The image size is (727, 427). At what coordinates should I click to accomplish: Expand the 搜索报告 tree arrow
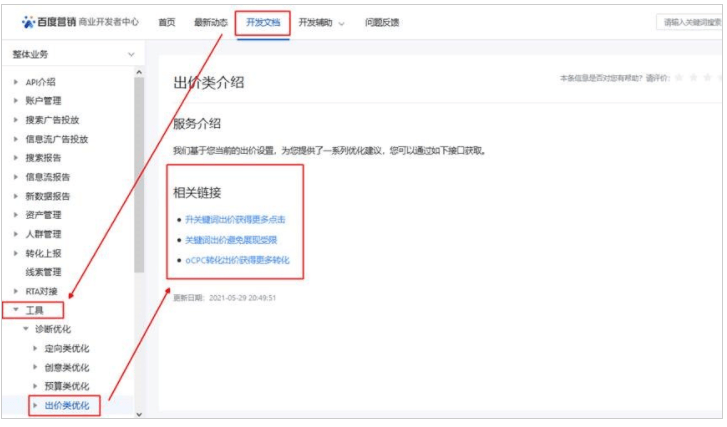pos(16,158)
